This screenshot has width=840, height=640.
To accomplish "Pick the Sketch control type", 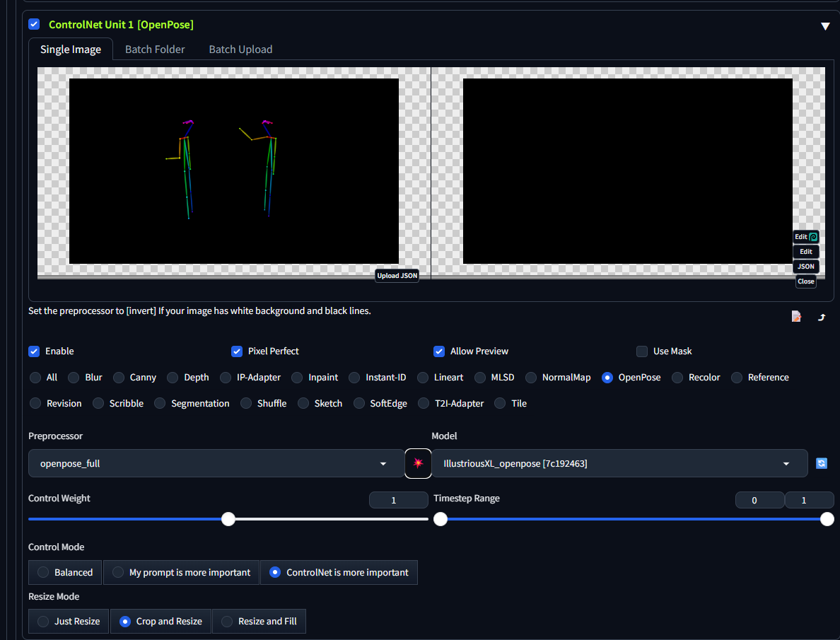I will click(x=320, y=404).
